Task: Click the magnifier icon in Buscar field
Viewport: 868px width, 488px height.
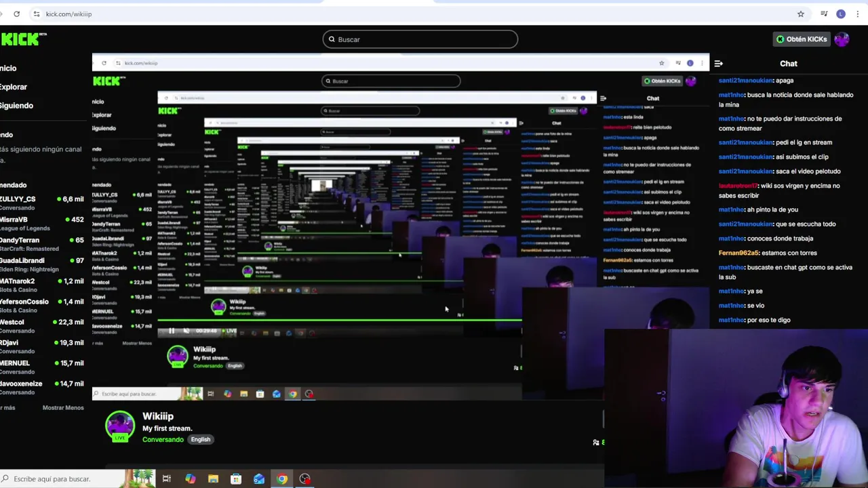Action: pos(332,39)
